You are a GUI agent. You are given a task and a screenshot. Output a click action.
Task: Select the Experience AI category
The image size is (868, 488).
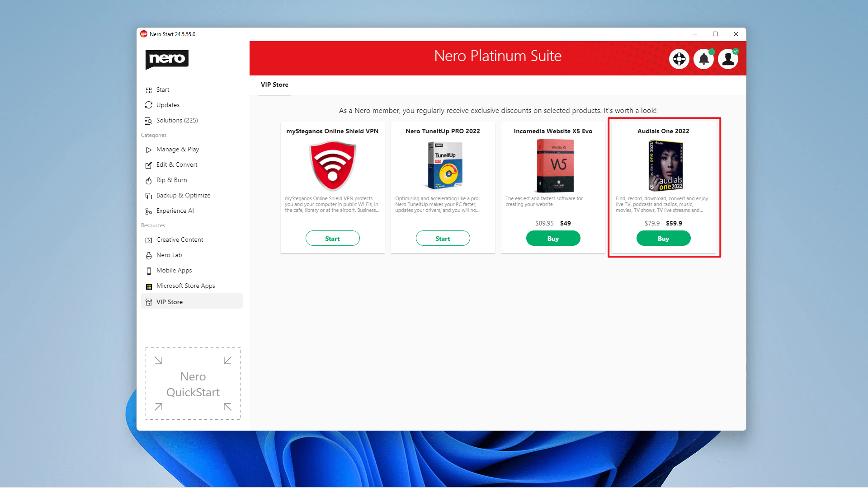coord(192,211)
